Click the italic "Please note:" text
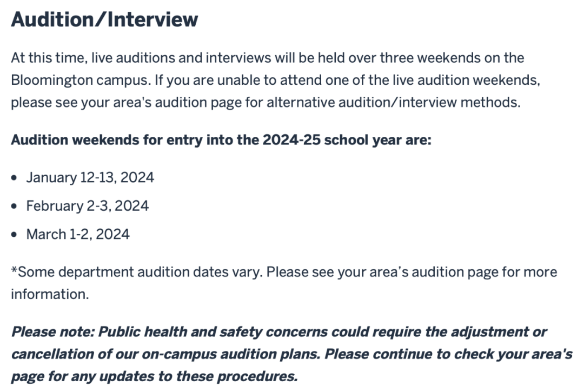 click(52, 331)
